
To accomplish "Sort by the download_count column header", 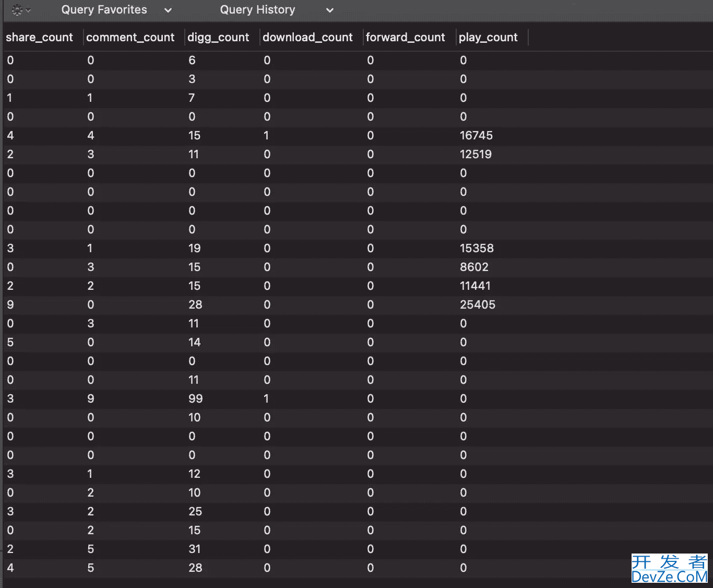I will pyautogui.click(x=307, y=38).
